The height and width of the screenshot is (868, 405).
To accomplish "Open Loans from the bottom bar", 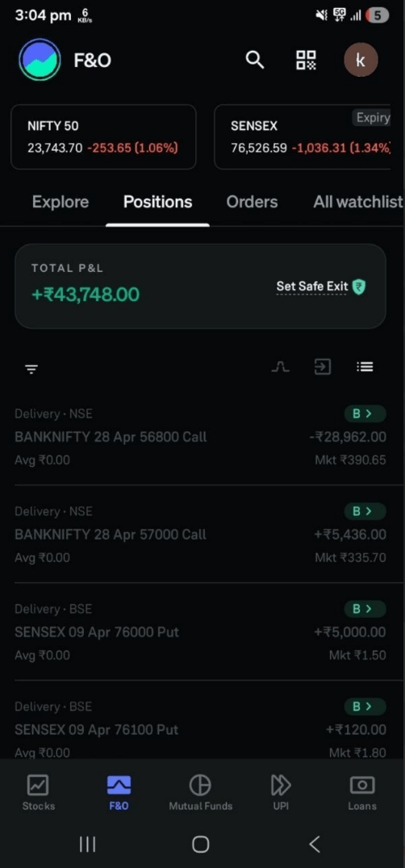I will point(362,792).
